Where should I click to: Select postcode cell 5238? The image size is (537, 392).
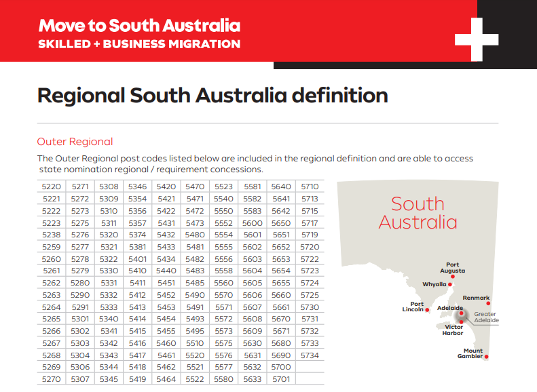52,235
